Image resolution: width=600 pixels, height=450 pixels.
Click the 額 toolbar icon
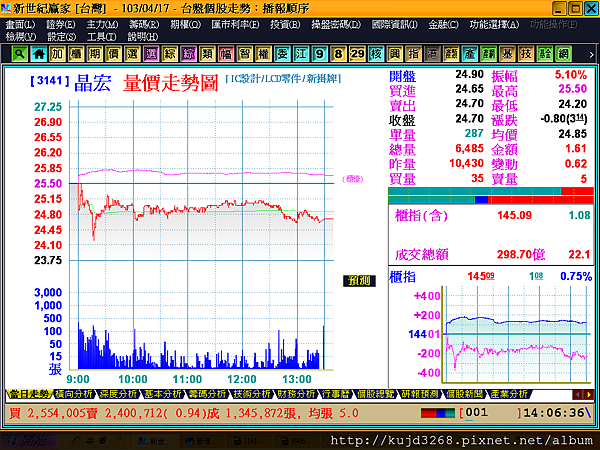[x=451, y=54]
